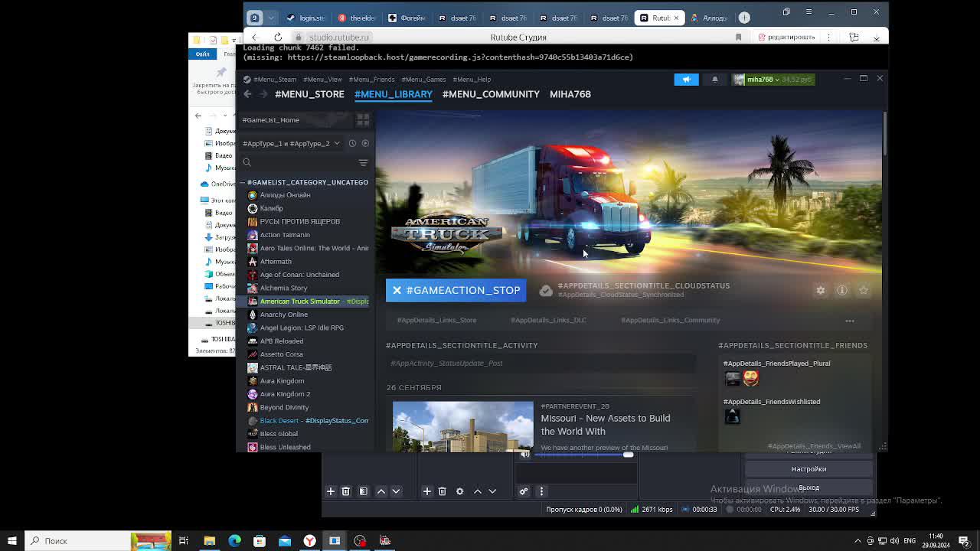Viewport: 980px width, 551px height.
Task: Remove selected scene in OBS
Action: (x=346, y=491)
